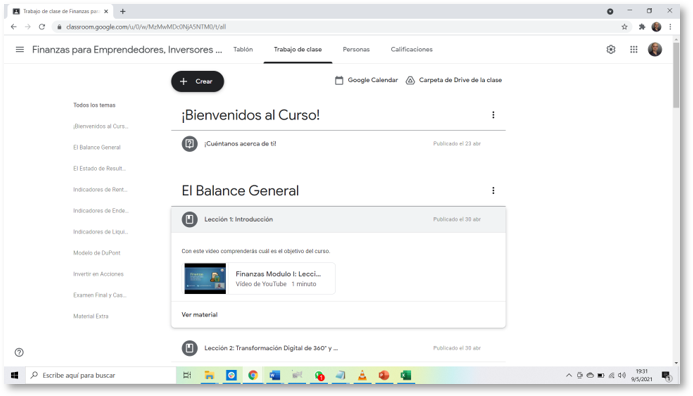Open Chrome profile avatar in toolbar
Viewport: 693px width, 396px height.
click(x=656, y=27)
